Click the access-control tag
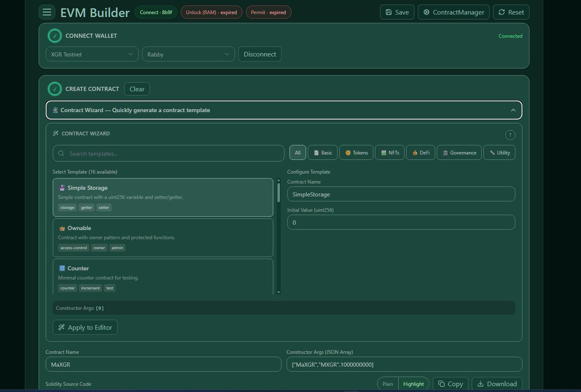The width and height of the screenshot is (581, 392). 74,248
